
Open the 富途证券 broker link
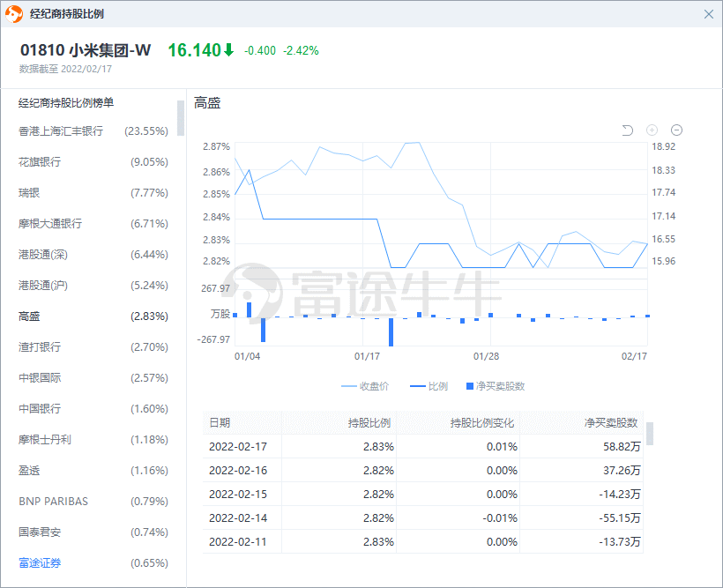(41, 563)
